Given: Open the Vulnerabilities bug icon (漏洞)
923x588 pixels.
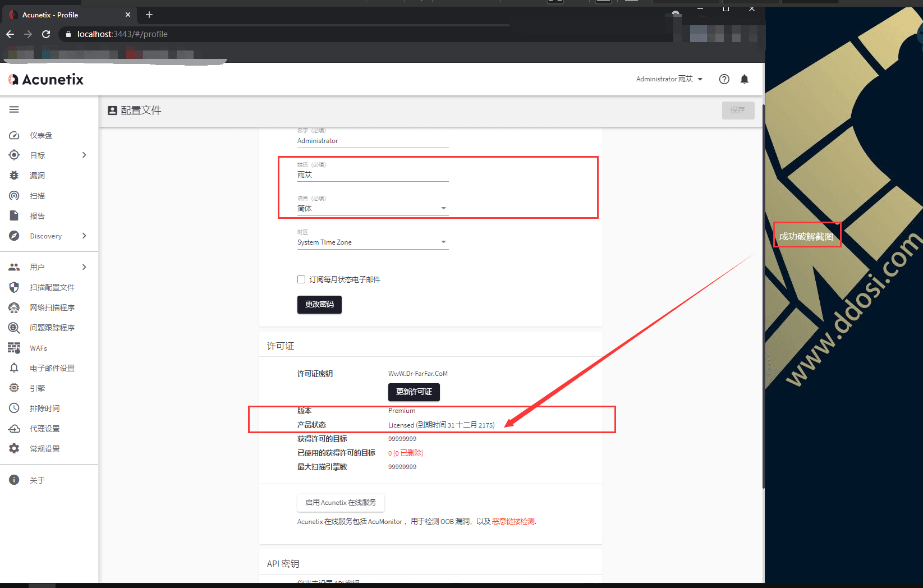Looking at the screenshot, I should tap(14, 176).
